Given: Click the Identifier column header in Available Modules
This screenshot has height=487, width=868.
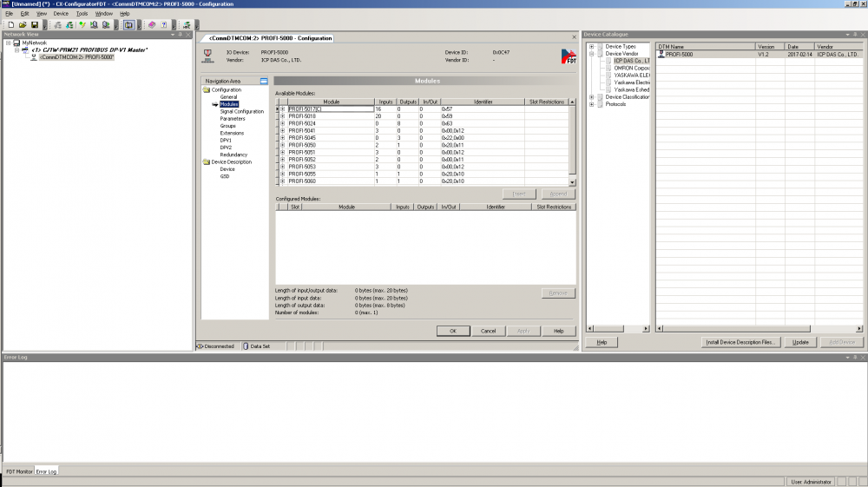Looking at the screenshot, I should click(483, 102).
